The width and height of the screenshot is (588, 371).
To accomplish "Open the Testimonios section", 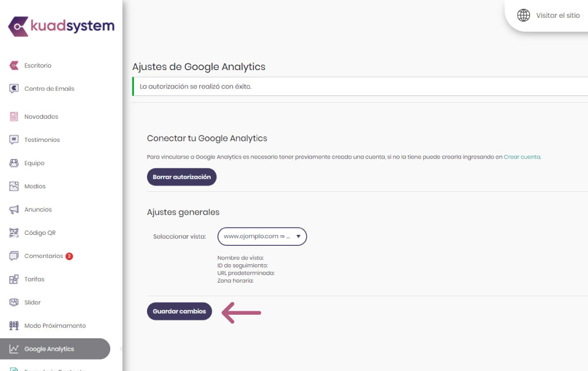I will click(x=42, y=140).
